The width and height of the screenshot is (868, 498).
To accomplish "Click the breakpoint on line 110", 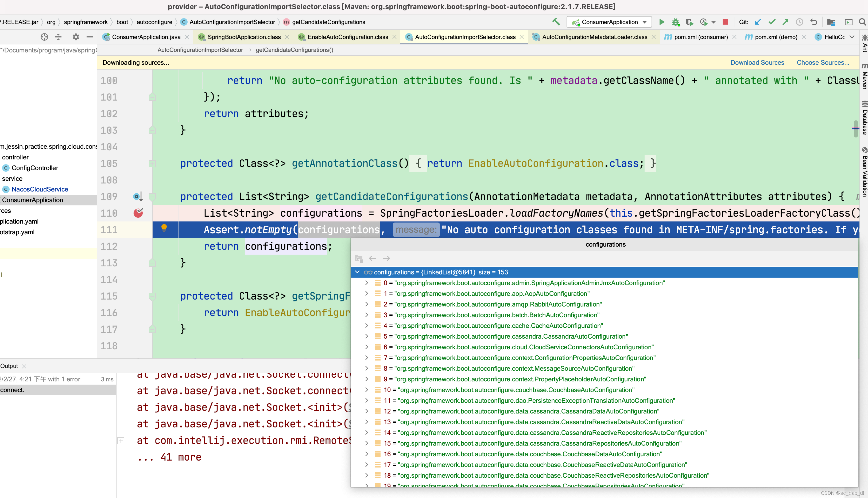I will pos(138,213).
